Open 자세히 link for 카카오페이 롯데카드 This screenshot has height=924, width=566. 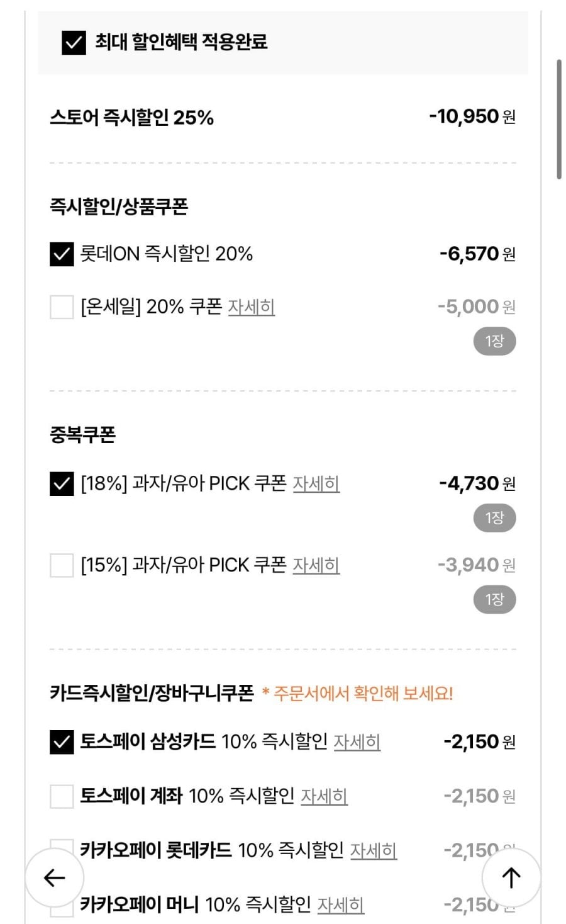(x=374, y=850)
